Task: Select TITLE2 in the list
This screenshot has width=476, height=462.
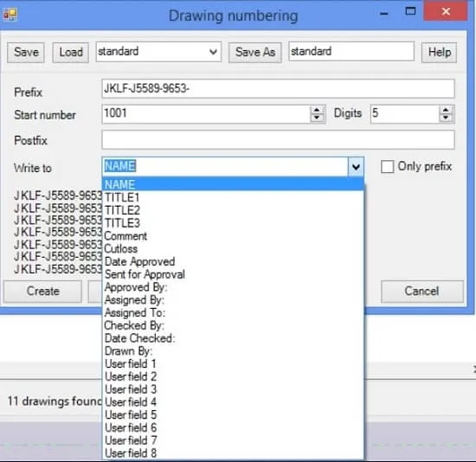Action: 233,210
